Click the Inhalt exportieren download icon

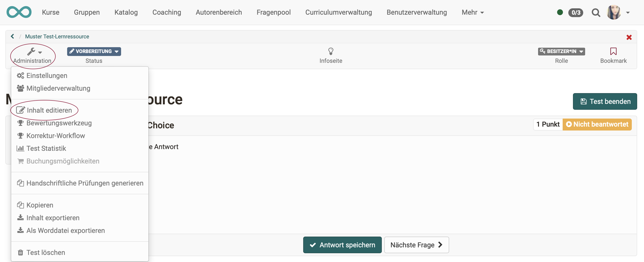(21, 218)
